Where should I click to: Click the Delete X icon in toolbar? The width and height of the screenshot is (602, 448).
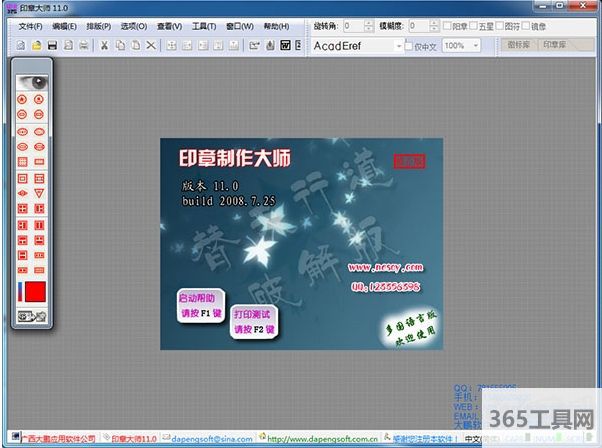[151, 46]
